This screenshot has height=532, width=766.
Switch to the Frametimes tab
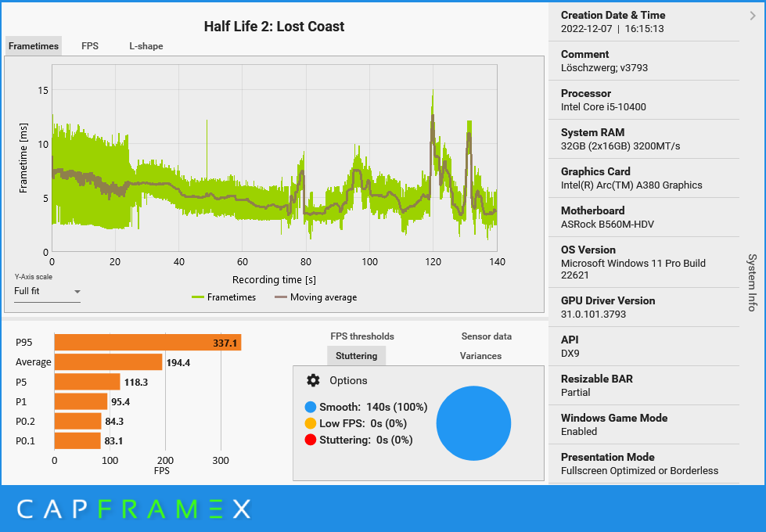click(x=34, y=46)
